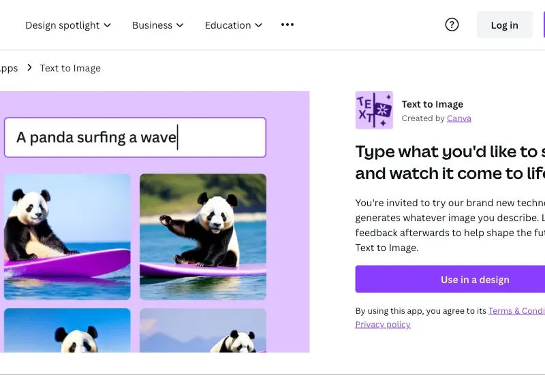
Task: Click the 'Text to Image' app title text
Action: (433, 104)
